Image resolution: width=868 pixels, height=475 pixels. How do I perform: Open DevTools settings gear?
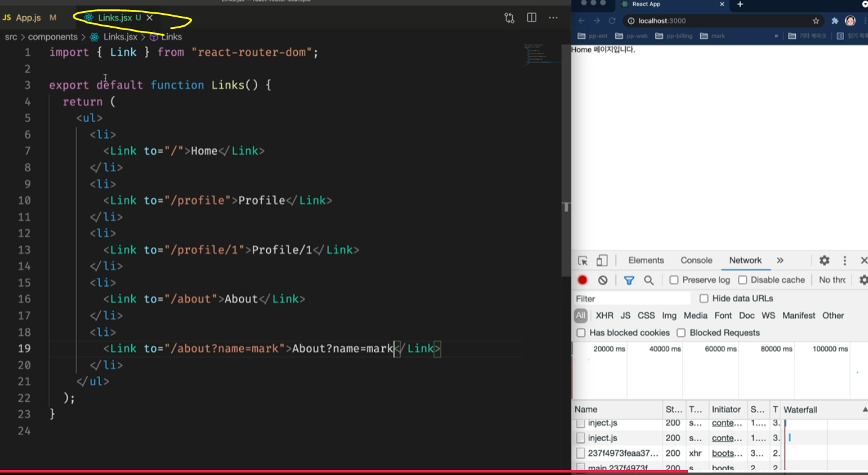[824, 261]
